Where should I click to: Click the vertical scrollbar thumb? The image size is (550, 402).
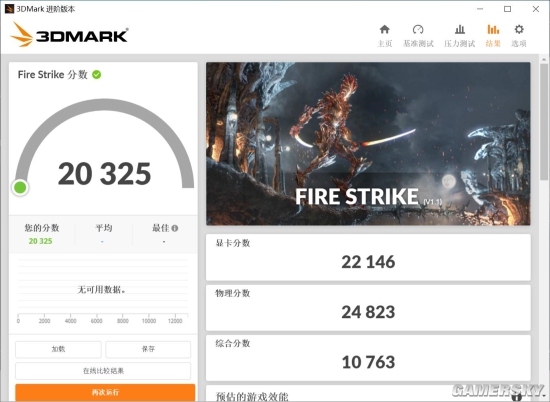pos(544,122)
